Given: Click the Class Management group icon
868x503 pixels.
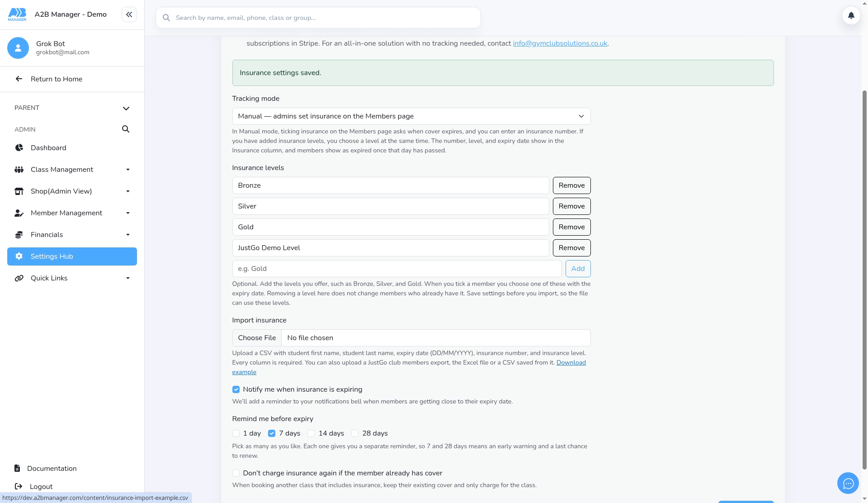Looking at the screenshot, I should pyautogui.click(x=19, y=170).
